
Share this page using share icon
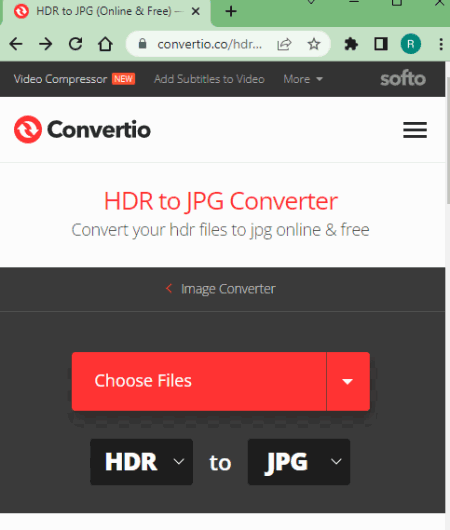284,44
